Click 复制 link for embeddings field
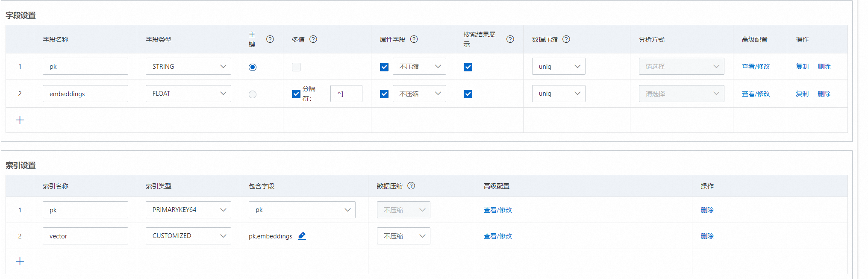Viewport: 868px width, 279px height. click(x=802, y=94)
